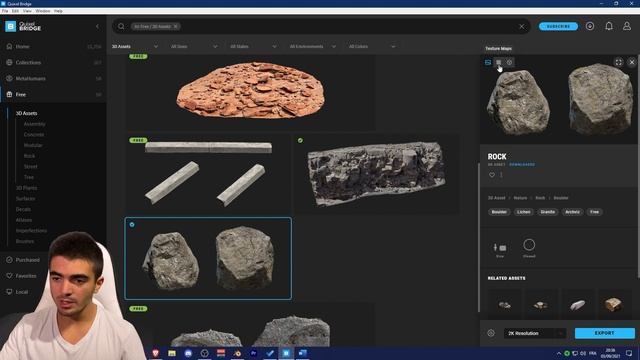Open Atlases category

pos(24,220)
